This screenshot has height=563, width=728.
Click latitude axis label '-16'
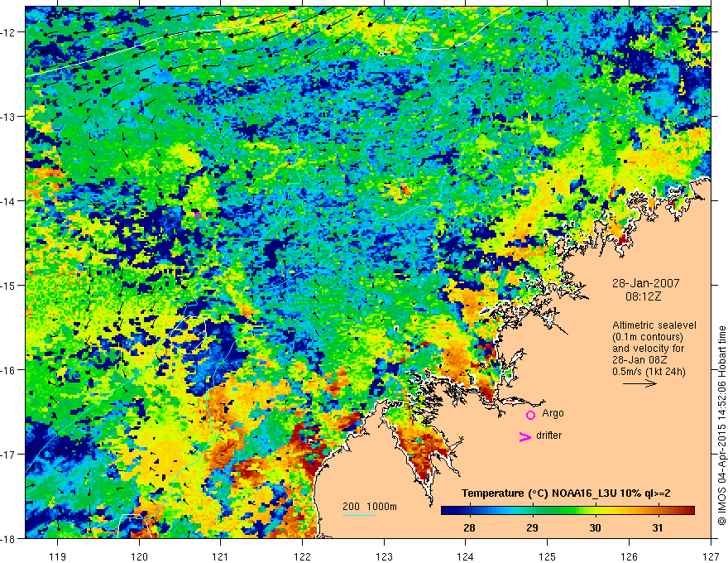click(9, 370)
